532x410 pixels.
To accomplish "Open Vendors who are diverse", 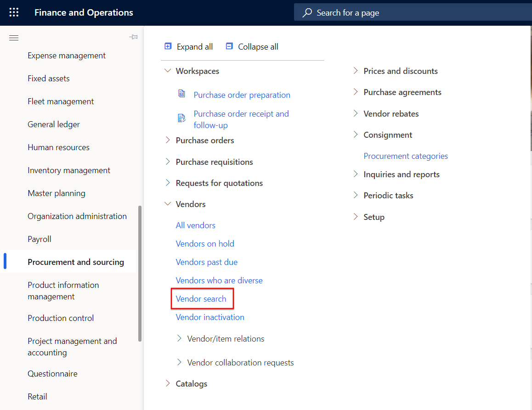I will pos(219,280).
